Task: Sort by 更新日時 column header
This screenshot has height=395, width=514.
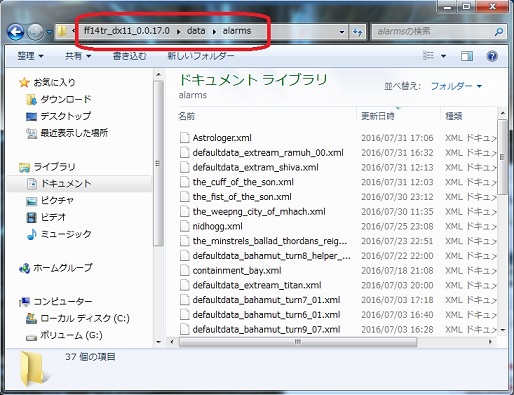Action: pos(378,116)
